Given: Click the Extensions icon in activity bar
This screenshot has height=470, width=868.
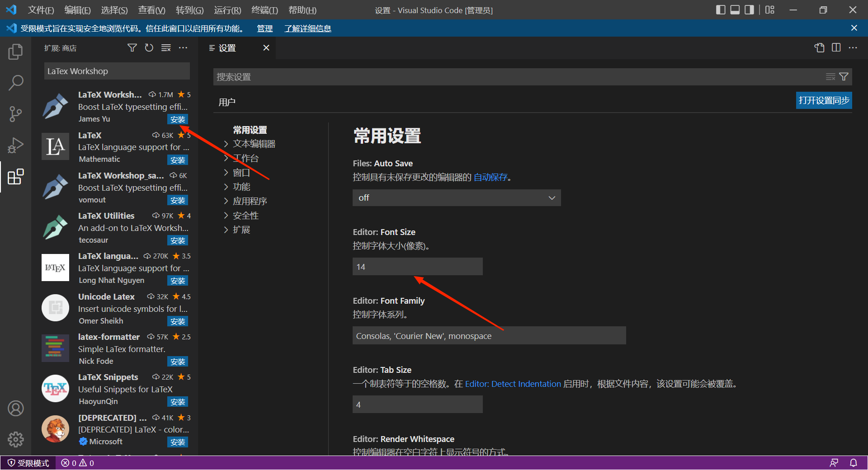Looking at the screenshot, I should click(16, 177).
